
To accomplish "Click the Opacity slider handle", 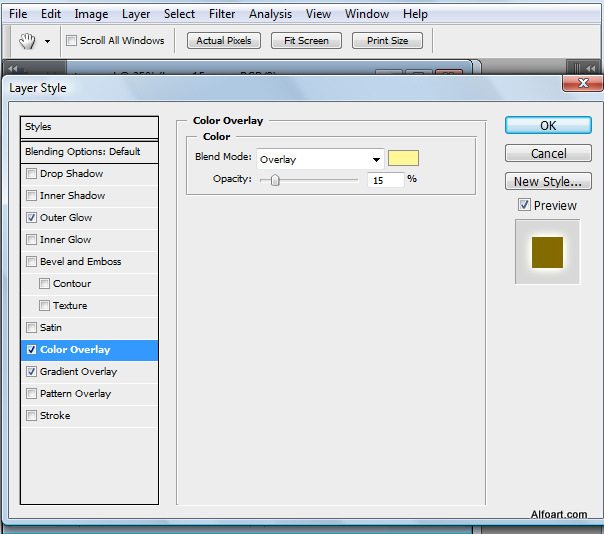I will point(275,181).
